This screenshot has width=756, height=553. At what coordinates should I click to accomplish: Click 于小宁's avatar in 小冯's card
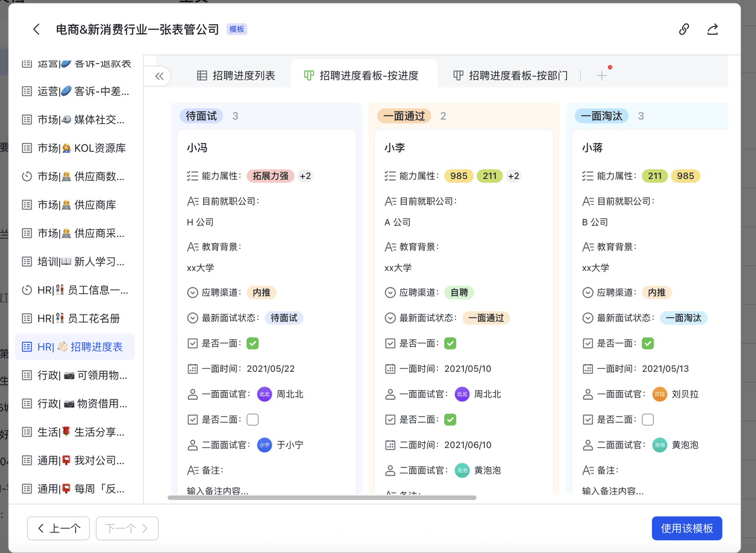tap(265, 445)
